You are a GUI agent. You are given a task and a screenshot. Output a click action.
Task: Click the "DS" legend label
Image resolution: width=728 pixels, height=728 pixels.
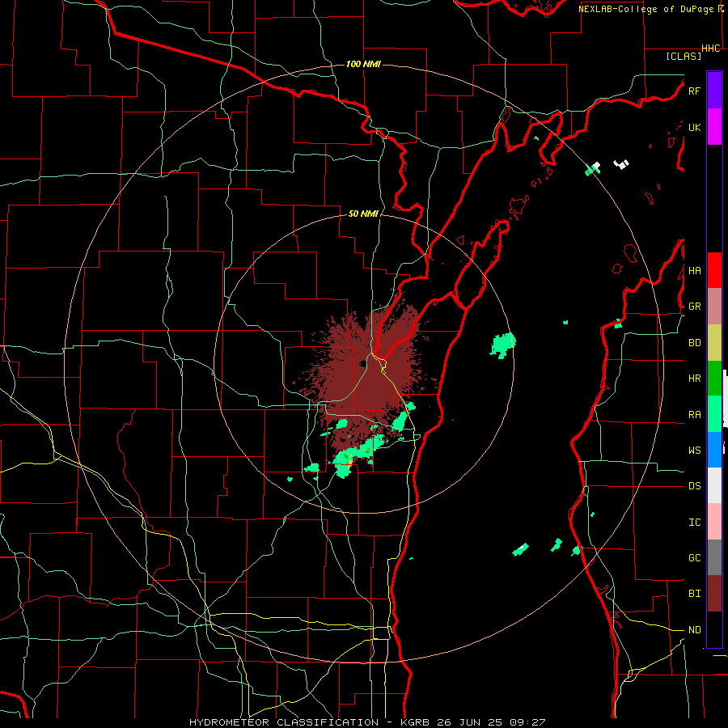(x=694, y=486)
